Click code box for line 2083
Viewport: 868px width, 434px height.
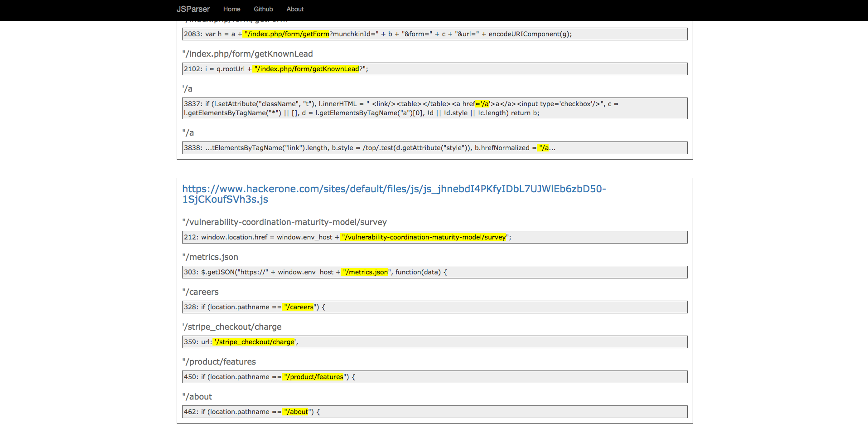434,34
